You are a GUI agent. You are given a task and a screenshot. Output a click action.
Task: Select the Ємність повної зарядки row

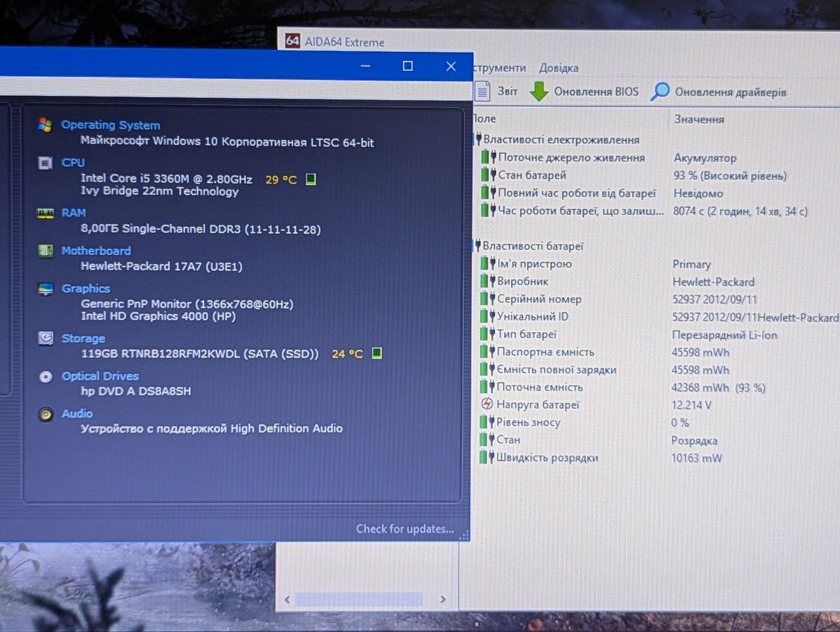(x=656, y=369)
